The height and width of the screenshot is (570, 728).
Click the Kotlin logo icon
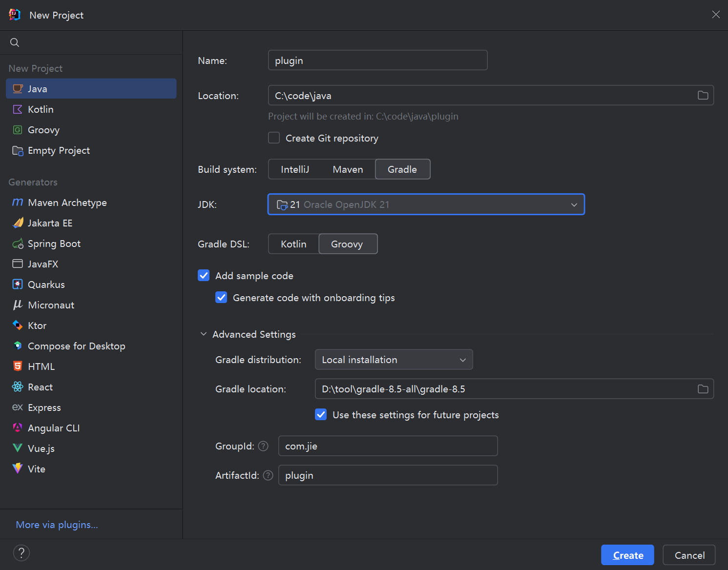[18, 109]
